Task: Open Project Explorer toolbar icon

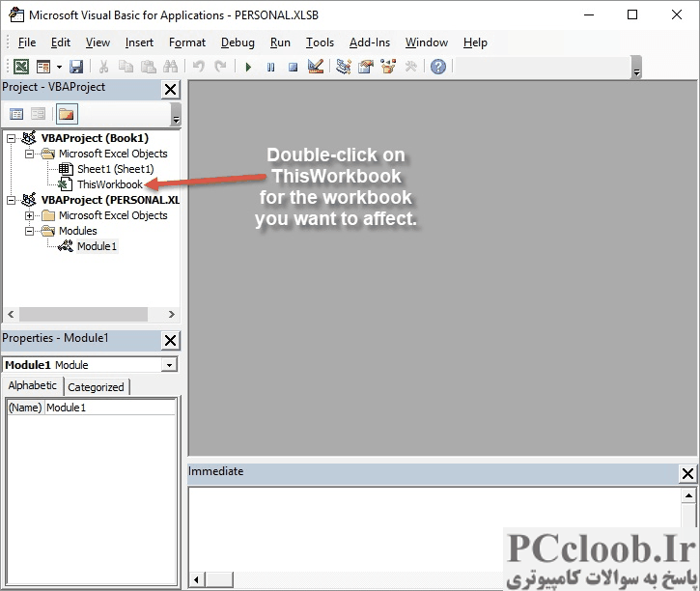Action: pos(344,67)
